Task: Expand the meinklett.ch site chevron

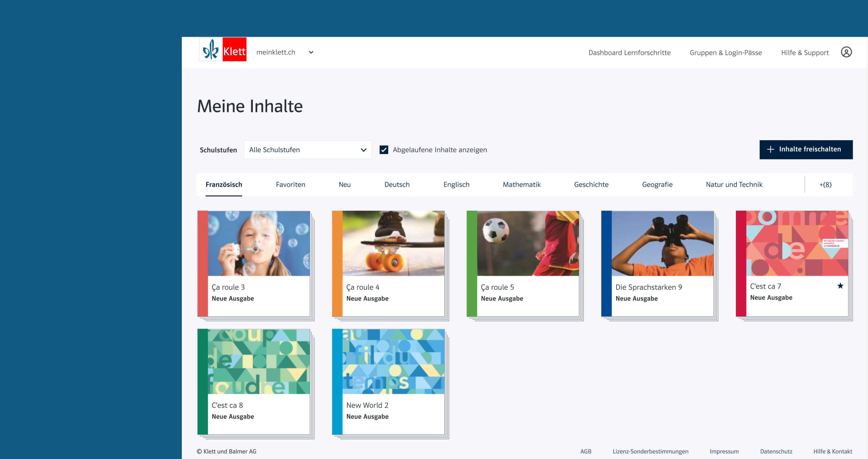Action: (311, 53)
